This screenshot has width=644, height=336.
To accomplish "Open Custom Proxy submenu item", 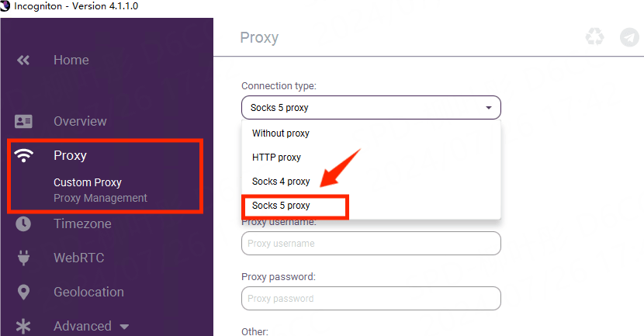I will click(88, 182).
